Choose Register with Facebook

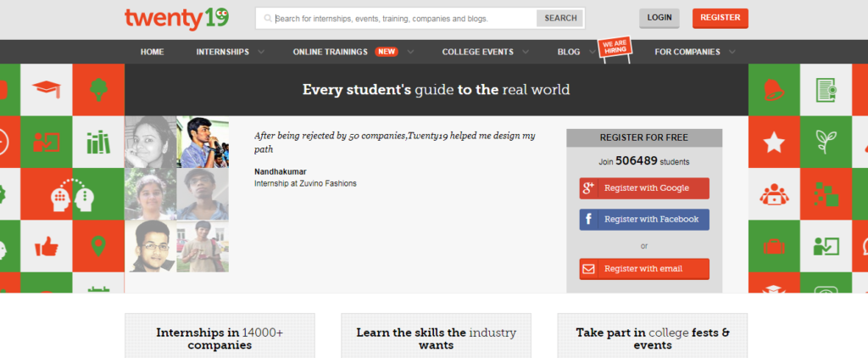pos(644,220)
